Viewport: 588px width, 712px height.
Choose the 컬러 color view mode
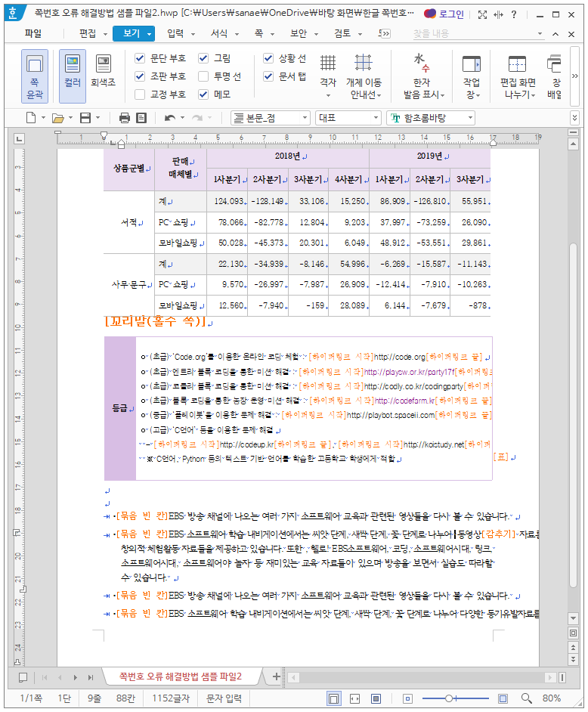pyautogui.click(x=73, y=76)
